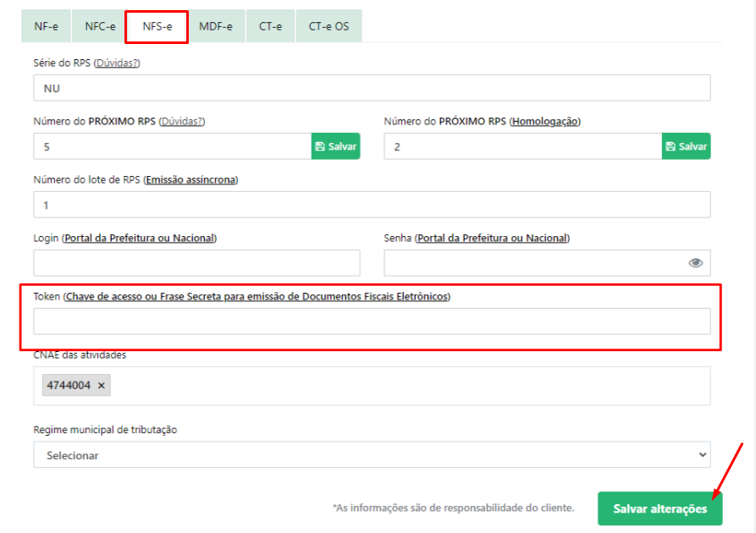The width and height of the screenshot is (756, 533).
Task: Open the Dúvidas link beside Número do PRÓXIMO RPS
Action: pyautogui.click(x=182, y=121)
